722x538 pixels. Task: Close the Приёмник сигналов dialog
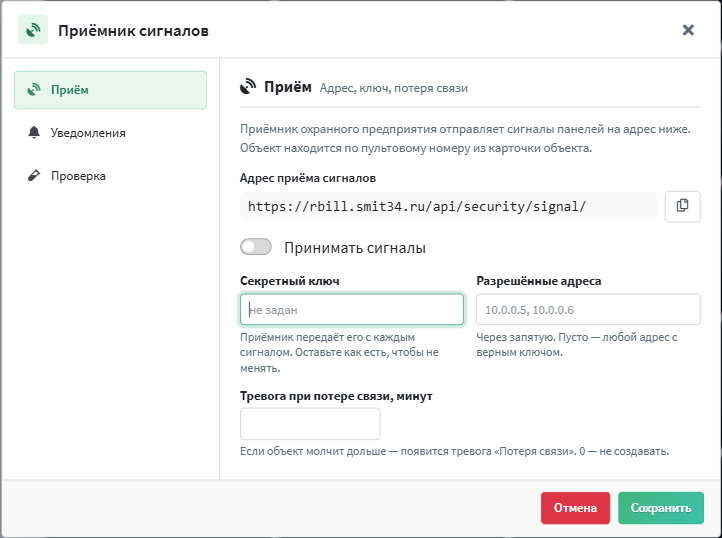tap(688, 30)
